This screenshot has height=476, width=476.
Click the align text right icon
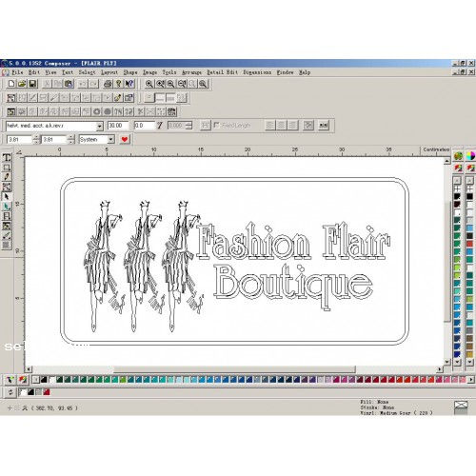click(293, 126)
